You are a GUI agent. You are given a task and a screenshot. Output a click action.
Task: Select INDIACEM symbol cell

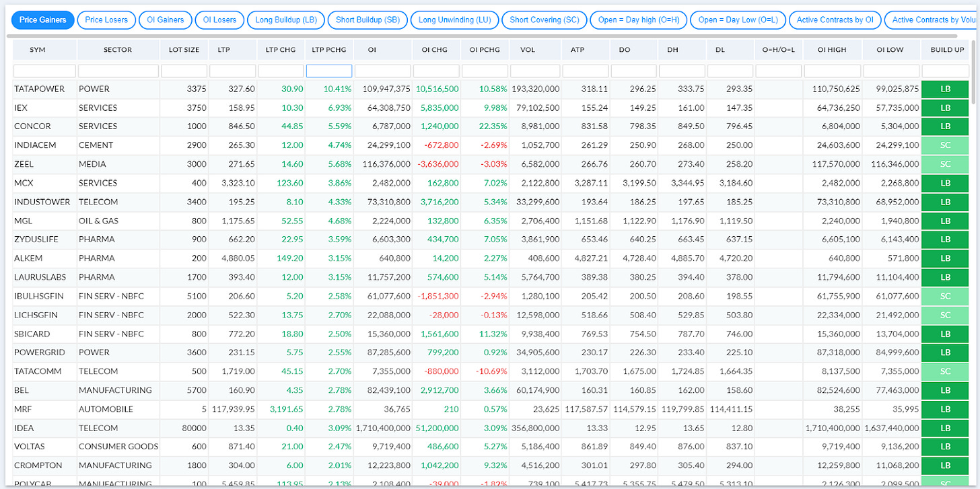(44, 145)
